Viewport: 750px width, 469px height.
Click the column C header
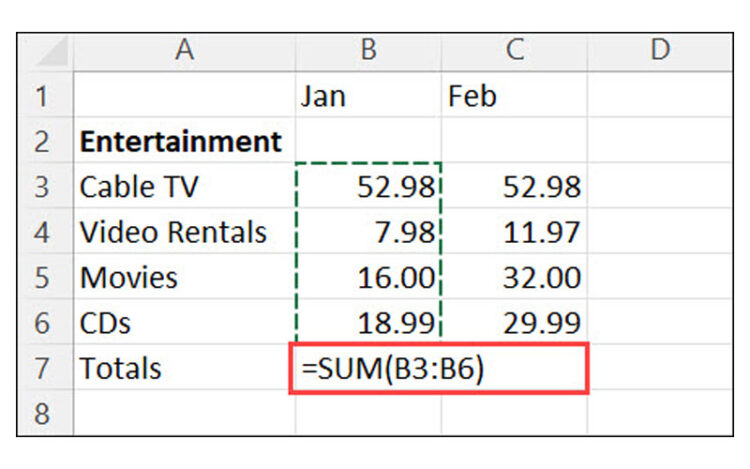pyautogui.click(x=513, y=52)
